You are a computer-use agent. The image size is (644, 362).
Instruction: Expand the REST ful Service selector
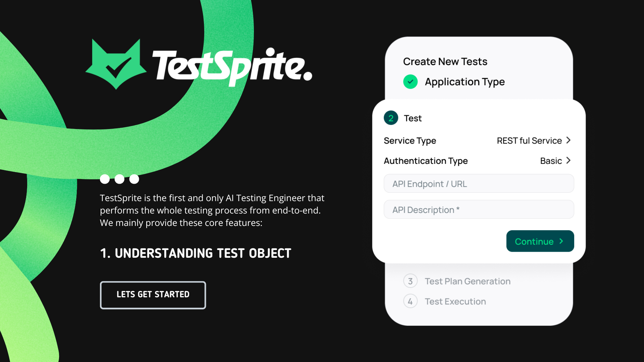[x=529, y=140]
